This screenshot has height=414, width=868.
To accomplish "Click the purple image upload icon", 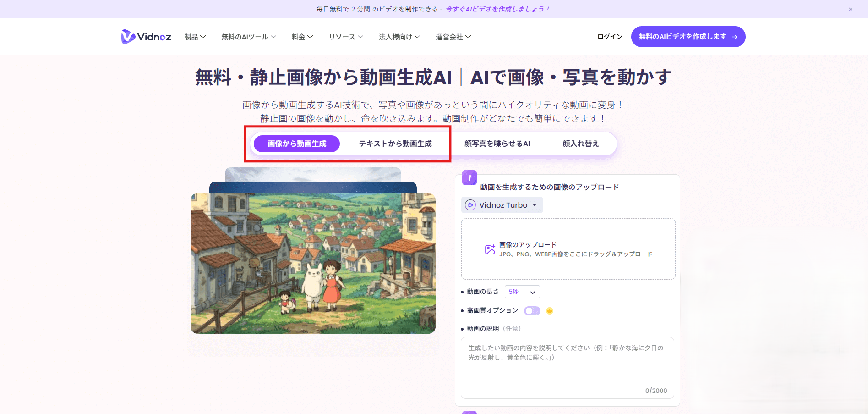I will 490,249.
